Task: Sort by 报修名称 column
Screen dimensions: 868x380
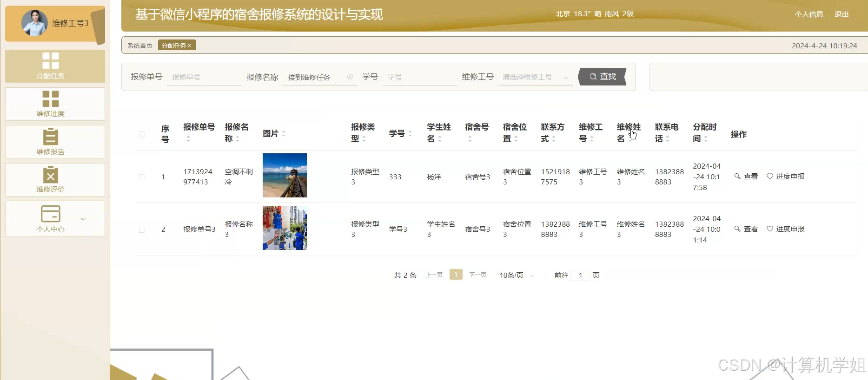Action: (238, 138)
